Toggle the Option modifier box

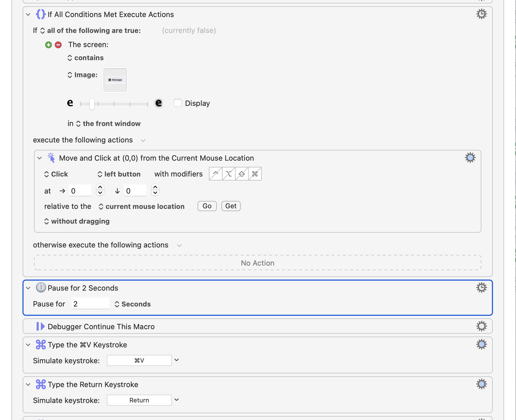pyautogui.click(x=229, y=174)
